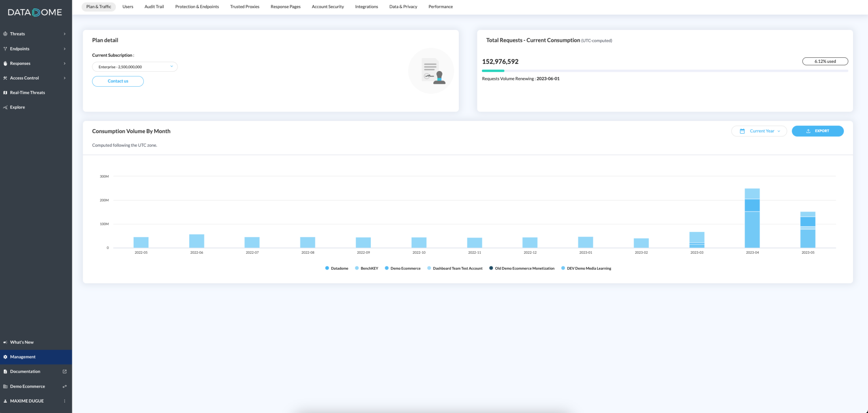868x413 pixels.
Task: Click the 2023-04 chart bar
Action: pos(752,218)
